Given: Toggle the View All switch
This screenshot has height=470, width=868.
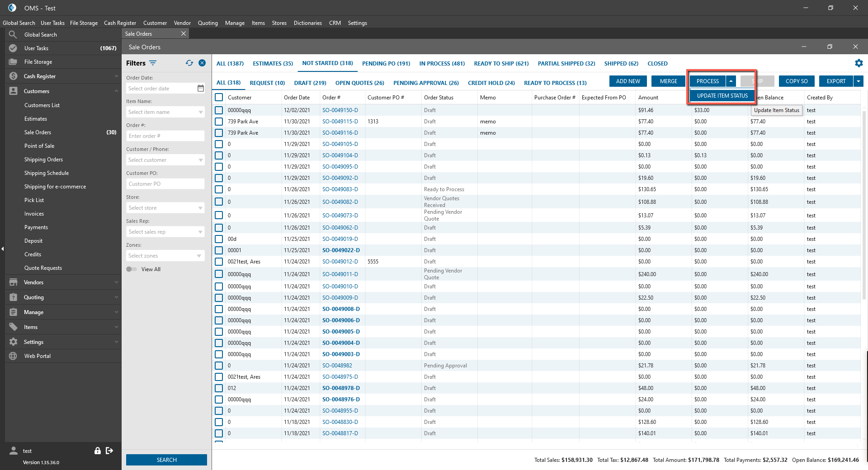Looking at the screenshot, I should tap(132, 269).
